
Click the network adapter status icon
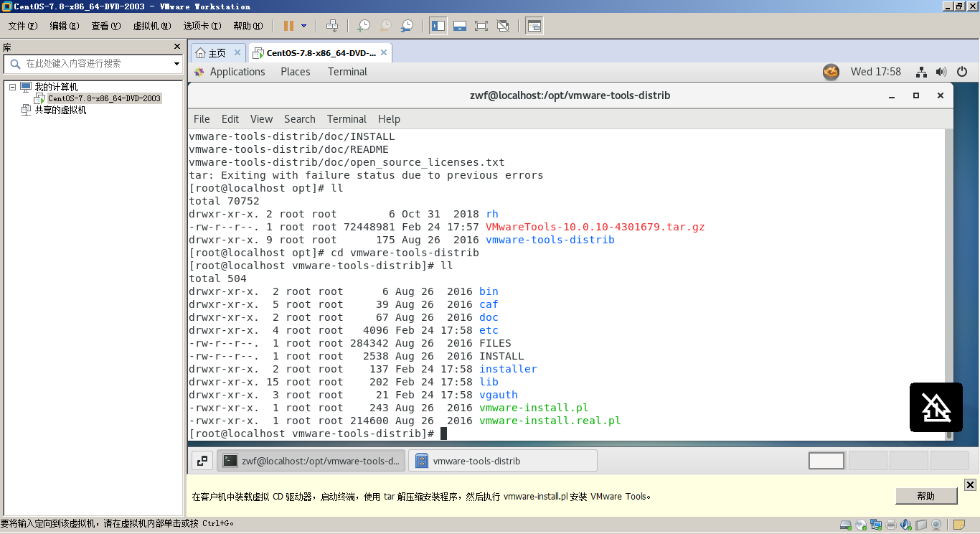click(x=876, y=525)
